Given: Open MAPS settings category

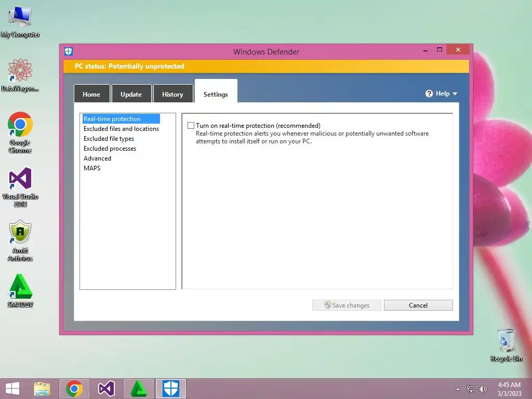Looking at the screenshot, I should tap(92, 168).
